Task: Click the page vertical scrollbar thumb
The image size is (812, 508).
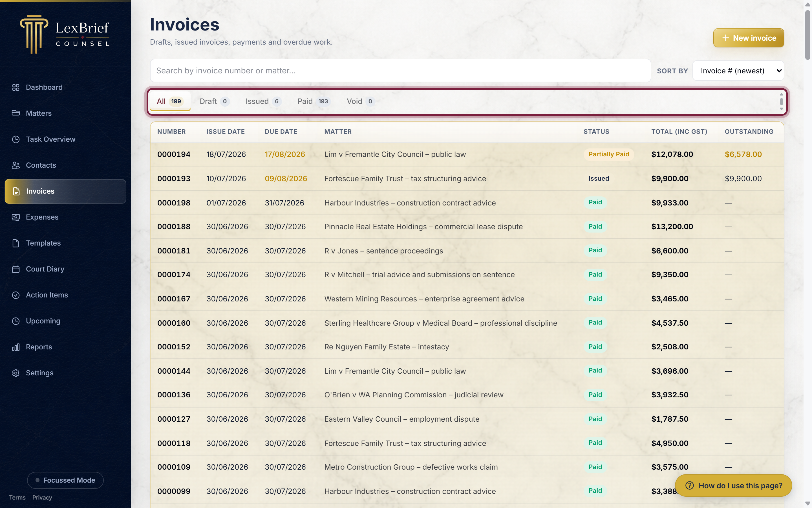Action: point(808,35)
